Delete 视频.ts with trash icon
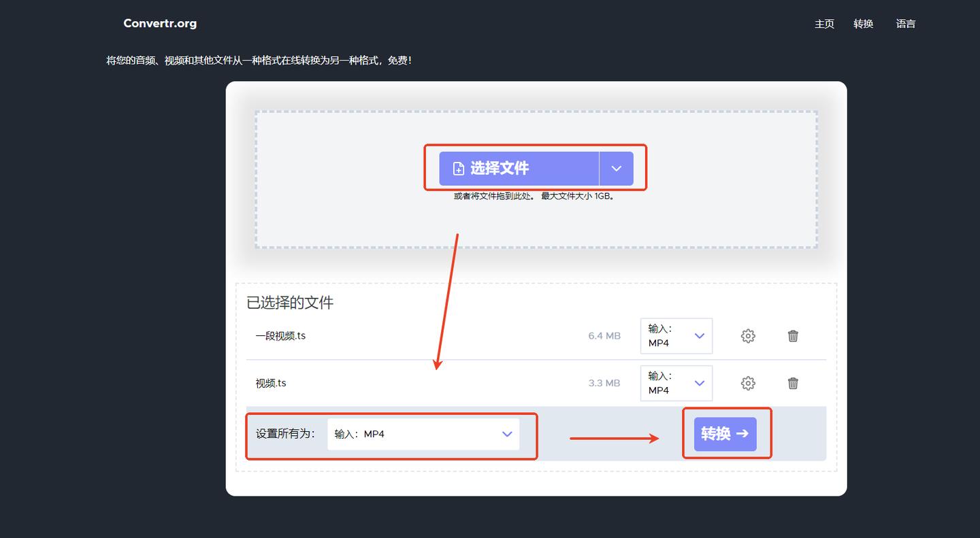This screenshot has width=980, height=538. pos(793,384)
